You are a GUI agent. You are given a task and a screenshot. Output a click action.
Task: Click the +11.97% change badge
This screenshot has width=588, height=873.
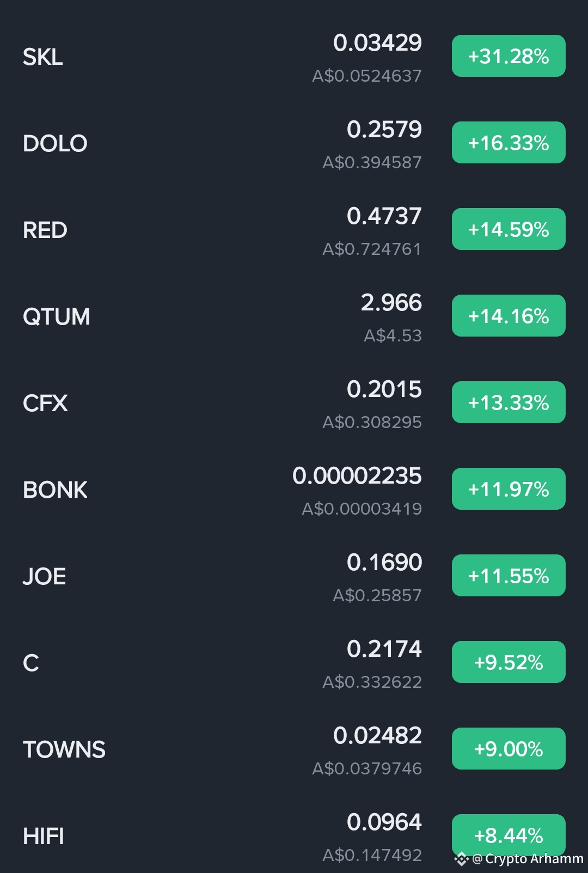point(509,489)
